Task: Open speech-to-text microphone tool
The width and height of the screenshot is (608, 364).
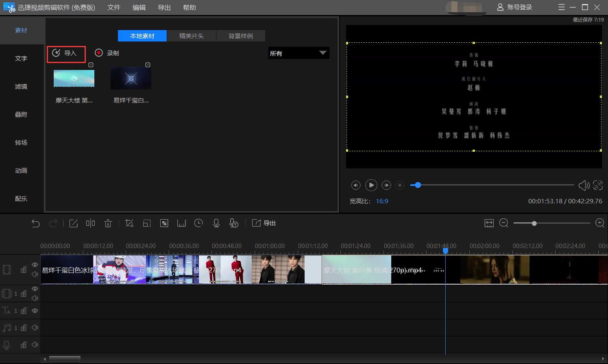Action: click(233, 223)
